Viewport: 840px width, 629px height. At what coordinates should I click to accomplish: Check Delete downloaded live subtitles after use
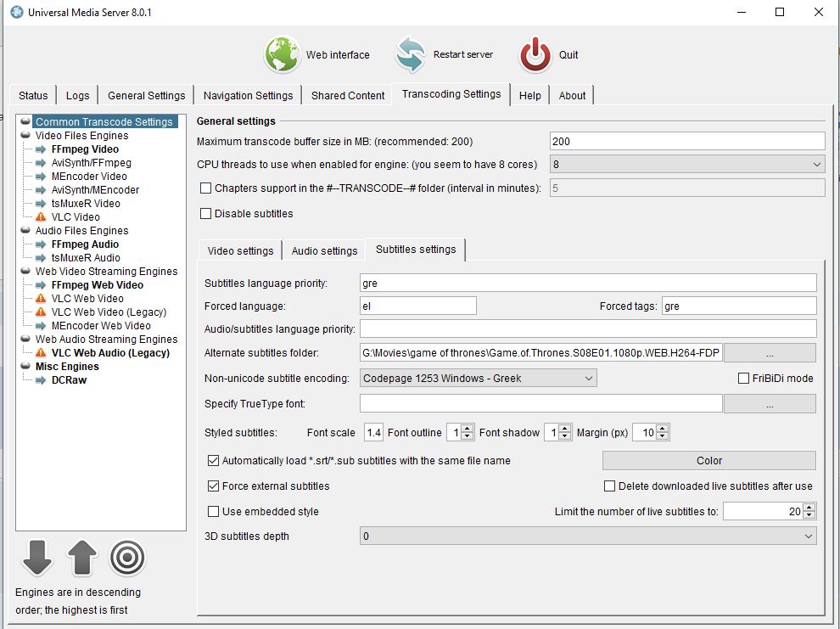[x=610, y=486]
